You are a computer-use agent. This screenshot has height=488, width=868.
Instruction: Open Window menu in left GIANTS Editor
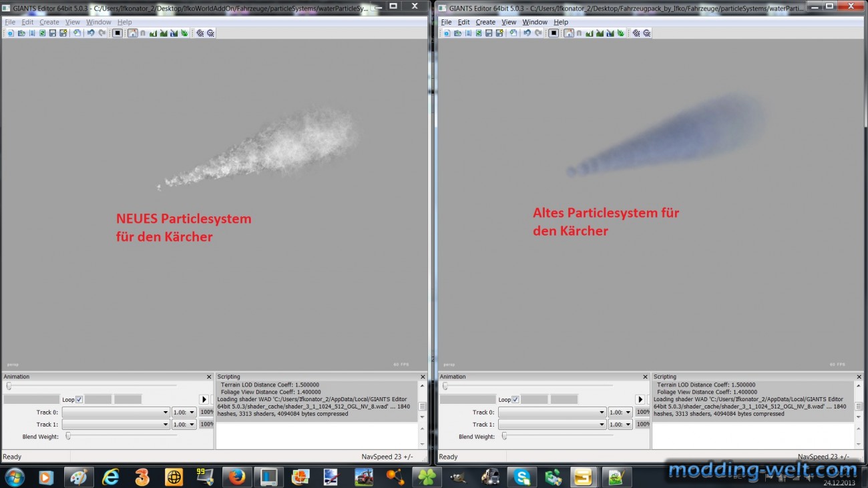click(x=99, y=22)
